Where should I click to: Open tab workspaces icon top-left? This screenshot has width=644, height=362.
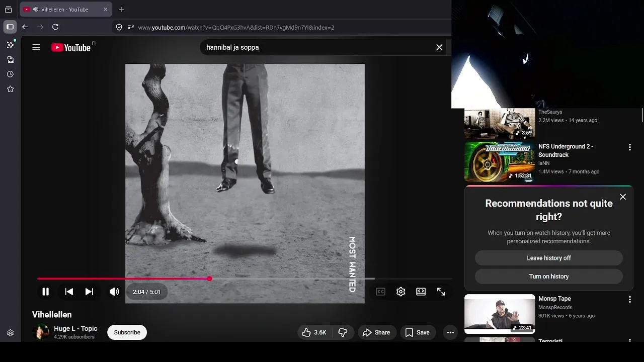pos(9,10)
